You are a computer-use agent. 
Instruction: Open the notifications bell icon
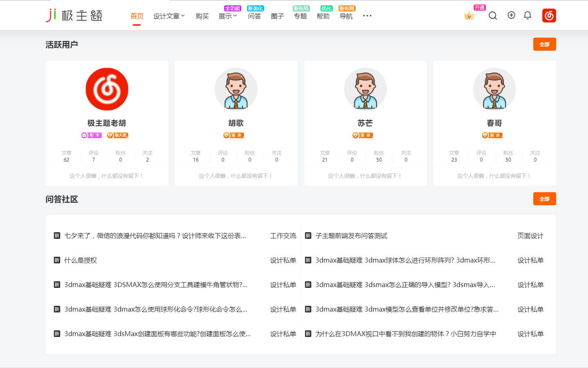click(x=528, y=16)
